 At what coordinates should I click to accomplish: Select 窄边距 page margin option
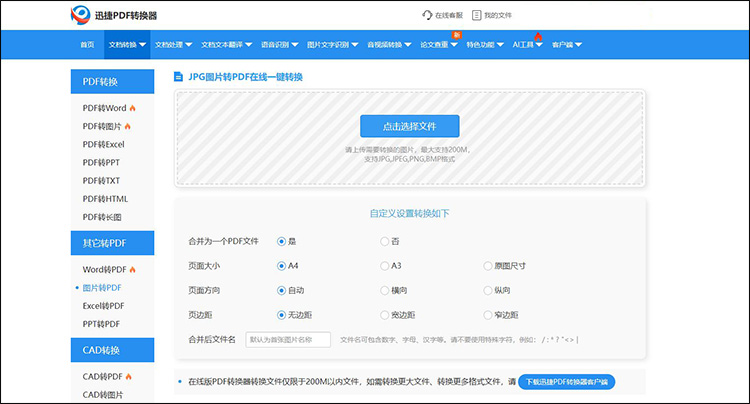click(x=486, y=315)
